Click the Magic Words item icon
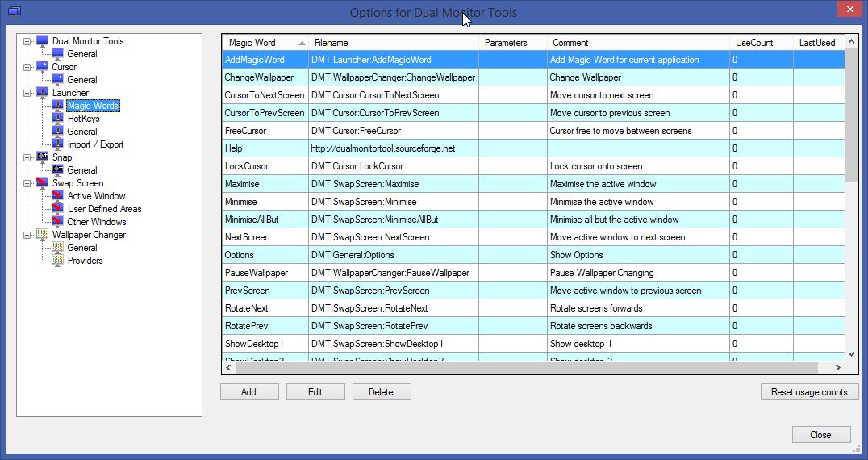Viewport: 868px width, 460px height. (x=57, y=105)
